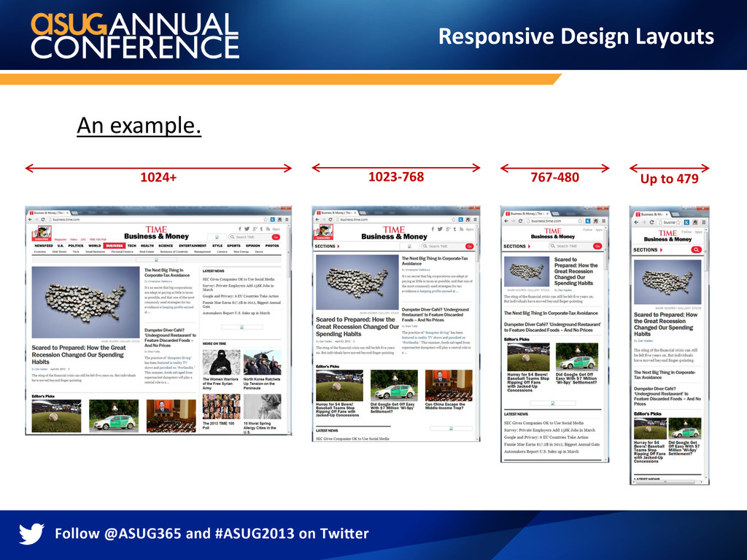Click back arrow in the 1024+ browser
This screenshot has width=747, height=560.
[x=30, y=219]
